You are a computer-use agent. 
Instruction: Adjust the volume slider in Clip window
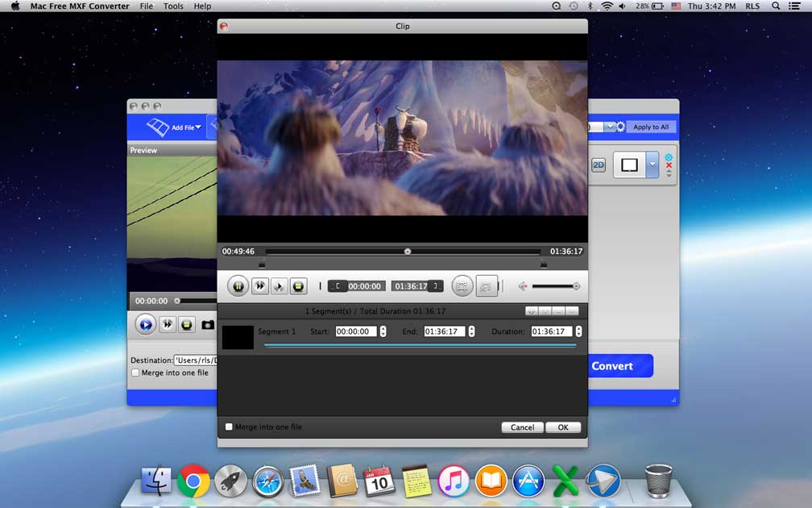point(554,286)
